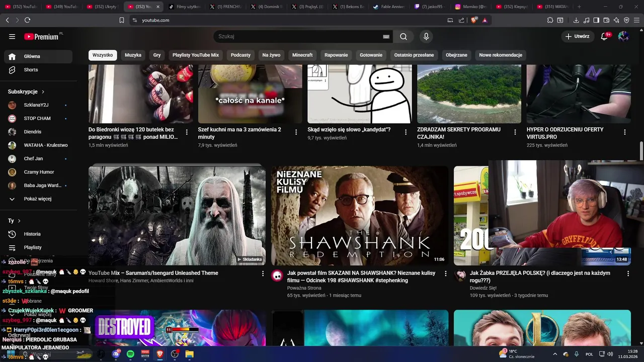This screenshot has width=644, height=362.
Task: Open STOP CHAM subscription
Action: 38,119
